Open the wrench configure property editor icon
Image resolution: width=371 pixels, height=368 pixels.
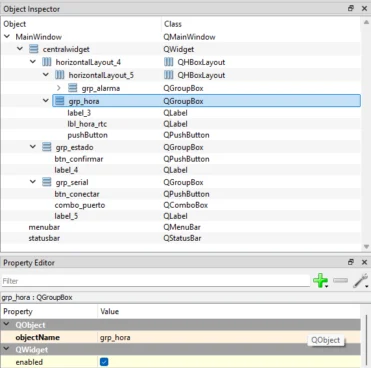click(361, 281)
